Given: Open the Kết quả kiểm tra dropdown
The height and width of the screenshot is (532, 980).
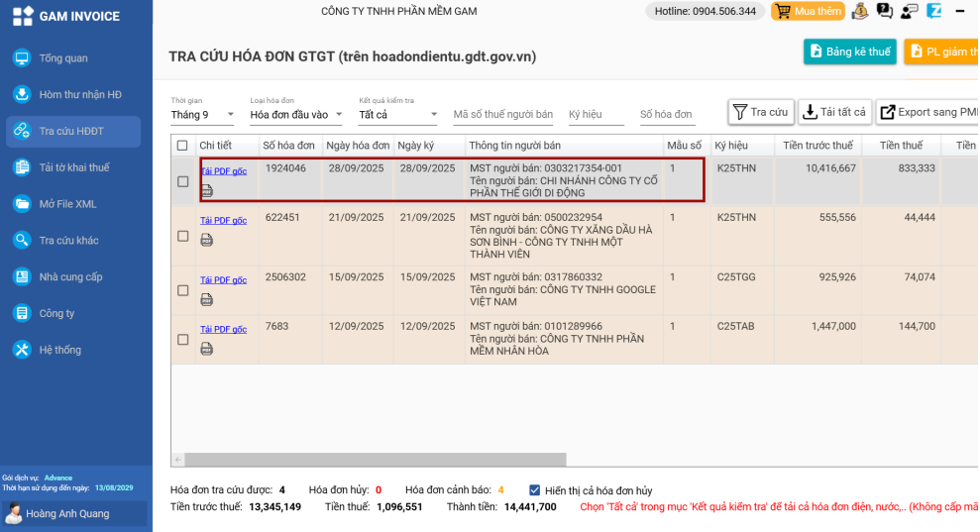Looking at the screenshot, I should pyautogui.click(x=398, y=115).
